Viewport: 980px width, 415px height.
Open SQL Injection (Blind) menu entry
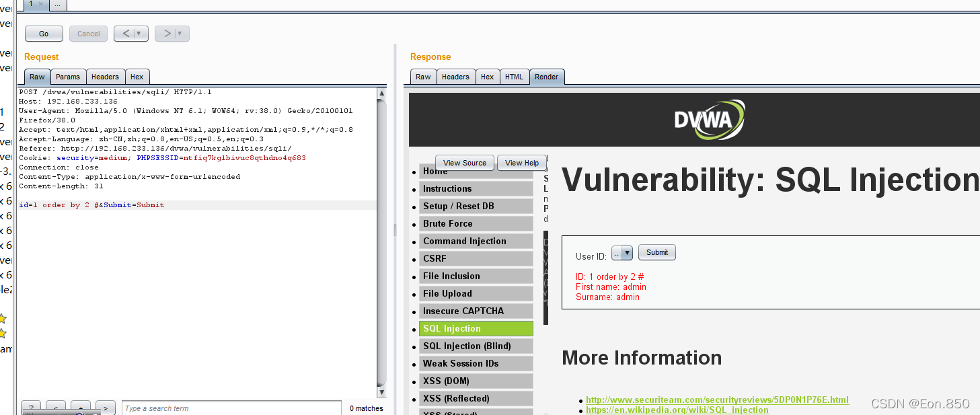tap(476, 346)
